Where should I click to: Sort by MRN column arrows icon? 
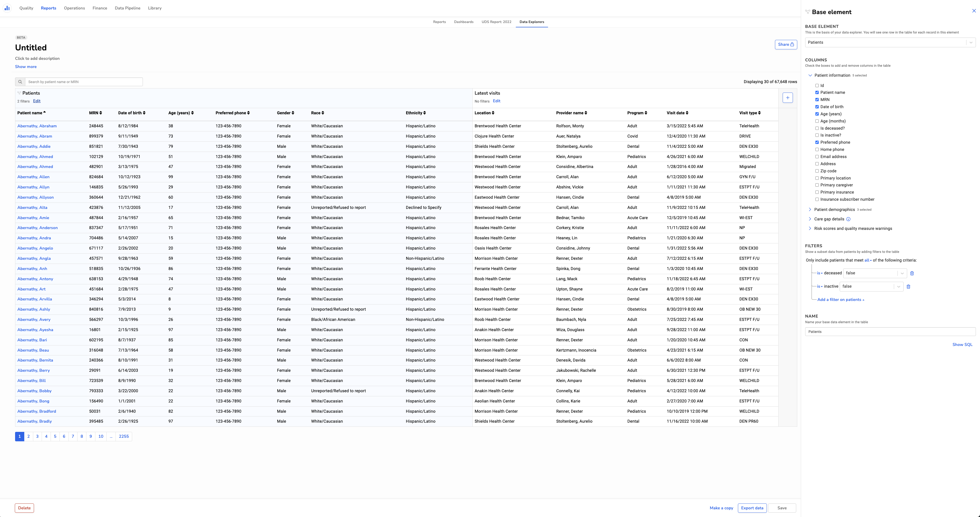(x=100, y=113)
